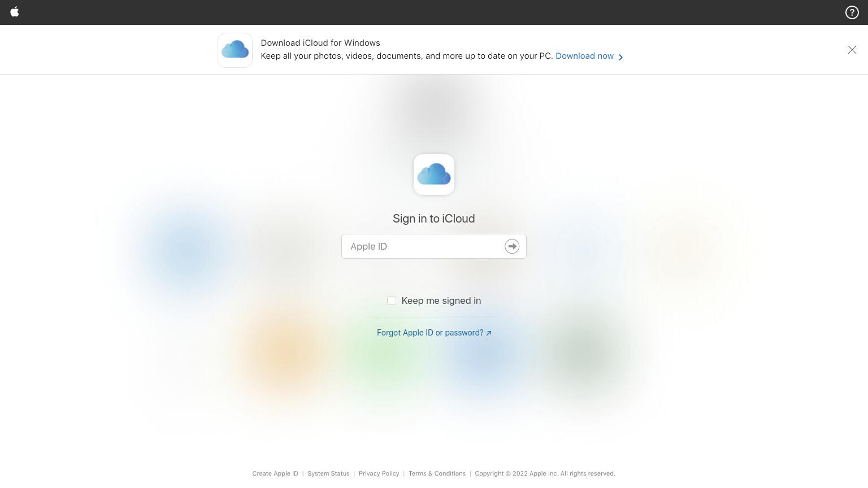Image resolution: width=868 pixels, height=488 pixels.
Task: Click the Copyright 2022 Apple Inc. text
Action: (x=545, y=473)
